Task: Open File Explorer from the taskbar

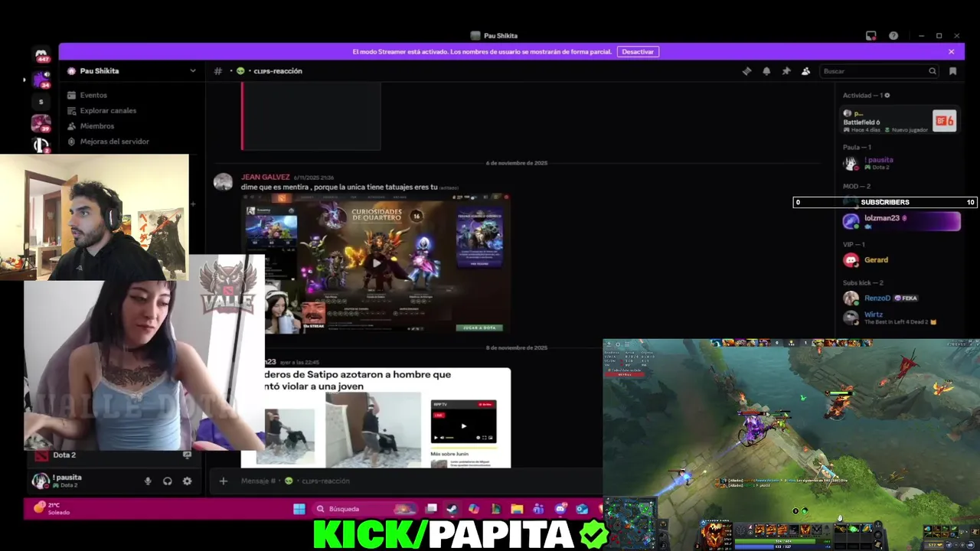Action: click(517, 509)
